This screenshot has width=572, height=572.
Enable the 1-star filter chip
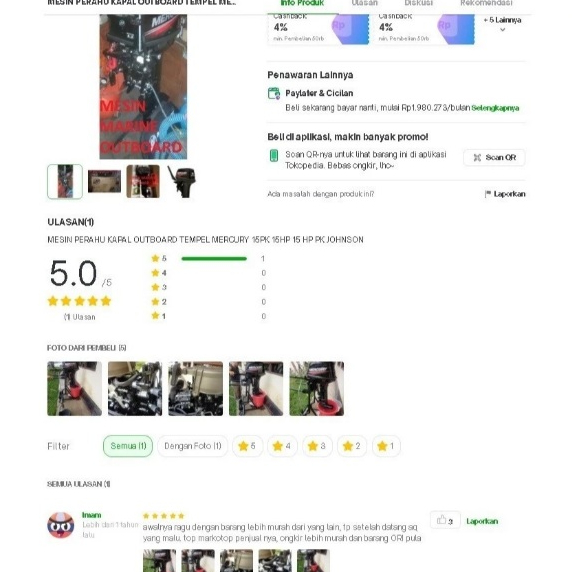point(386,446)
